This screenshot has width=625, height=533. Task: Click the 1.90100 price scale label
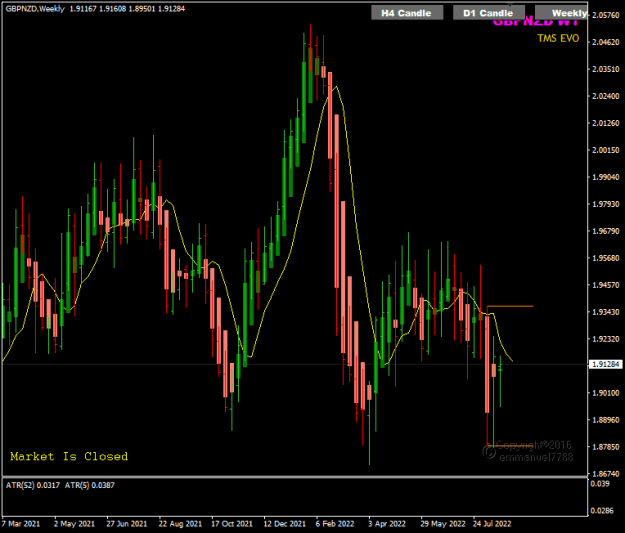click(606, 393)
